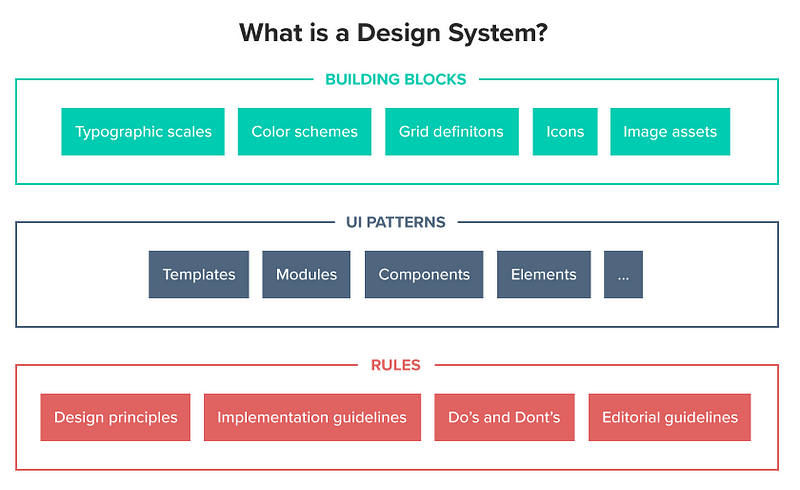Click the Typographic scales block
Image resolution: width=800 pixels, height=490 pixels.
click(x=143, y=132)
